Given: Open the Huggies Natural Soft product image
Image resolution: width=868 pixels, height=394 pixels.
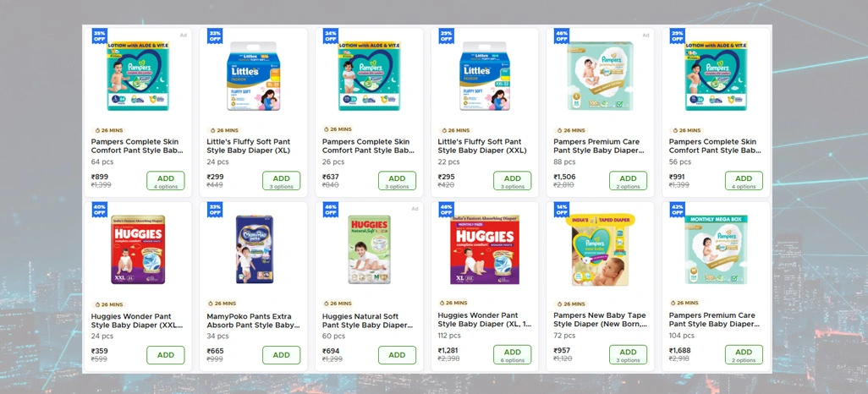Looking at the screenshot, I should [x=368, y=249].
